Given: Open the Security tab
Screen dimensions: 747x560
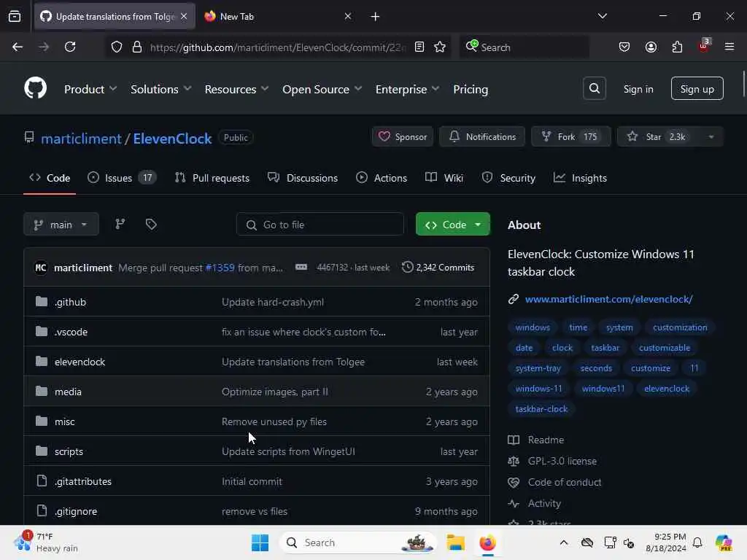Looking at the screenshot, I should click(508, 178).
